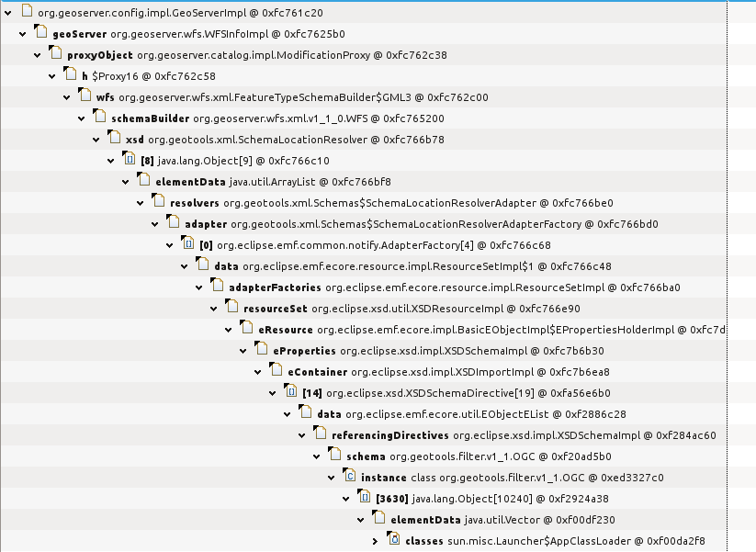This screenshot has width=756, height=552.
Task: Collapse the geoServer WFSInfoImpl node
Action: pos(23,35)
